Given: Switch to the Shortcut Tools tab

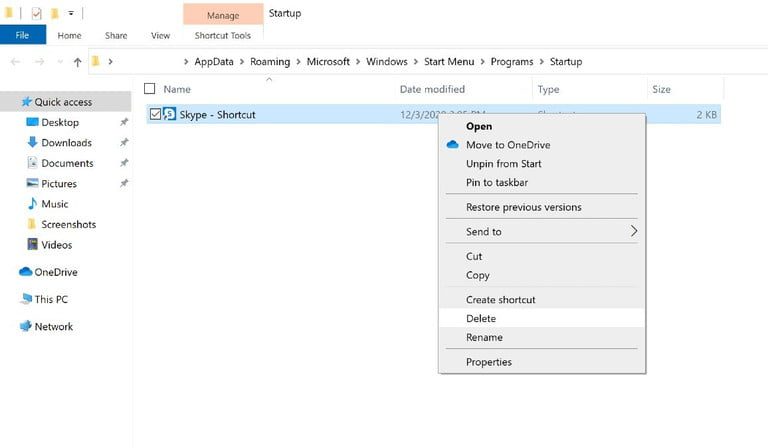Looking at the screenshot, I should 222,36.
